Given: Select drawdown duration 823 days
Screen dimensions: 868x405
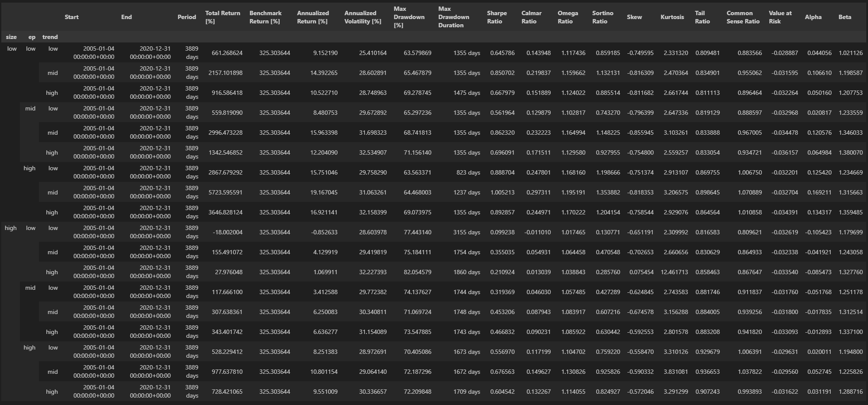Looking at the screenshot, I should (468, 172).
